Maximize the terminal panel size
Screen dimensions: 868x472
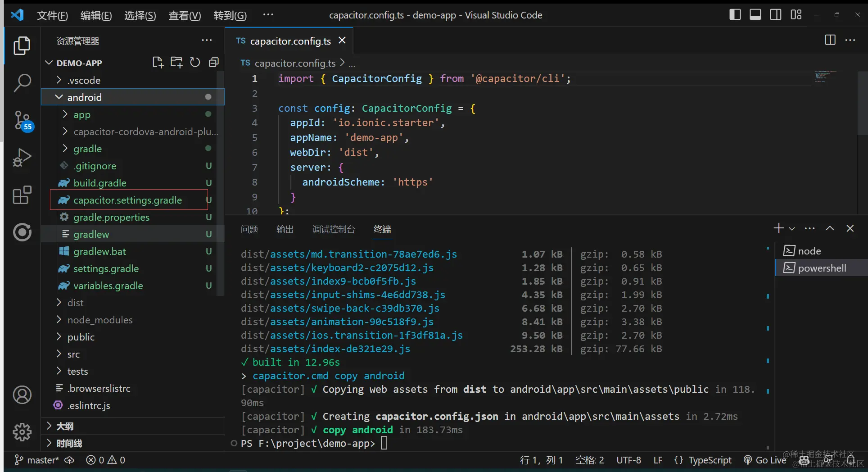click(830, 228)
